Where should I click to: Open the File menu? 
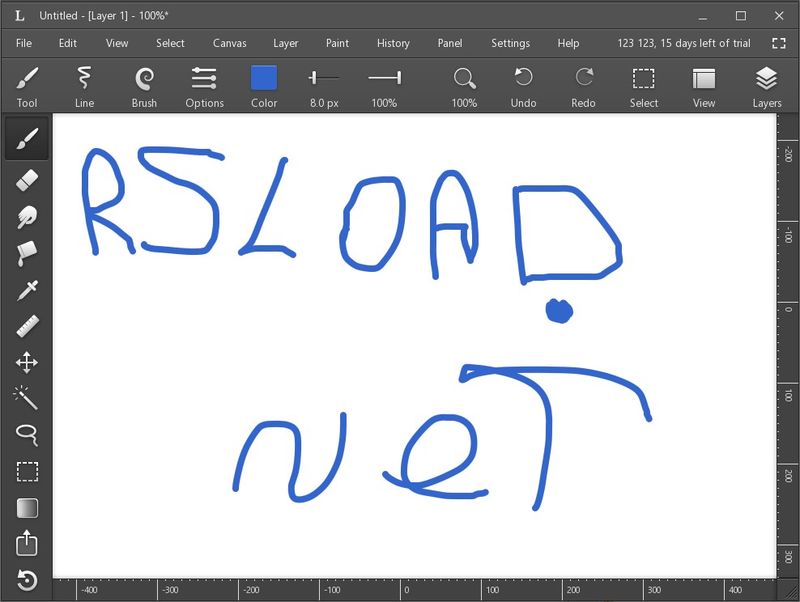[24, 43]
